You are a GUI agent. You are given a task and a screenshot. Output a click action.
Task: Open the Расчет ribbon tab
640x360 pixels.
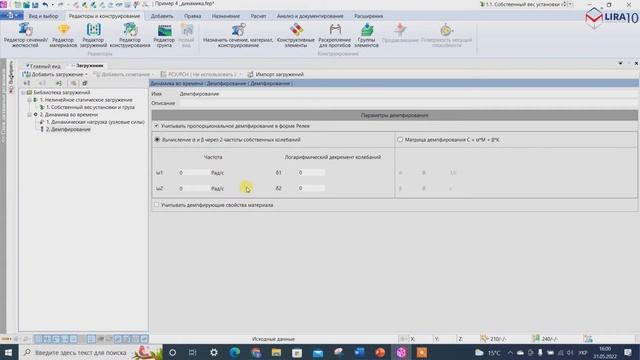(258, 16)
